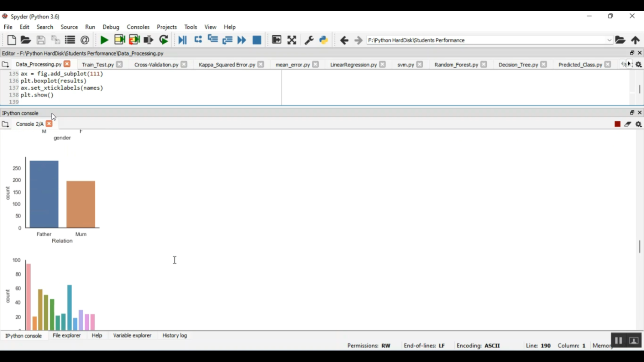Stop the current command in IPython console
The image size is (644, 362).
click(617, 124)
